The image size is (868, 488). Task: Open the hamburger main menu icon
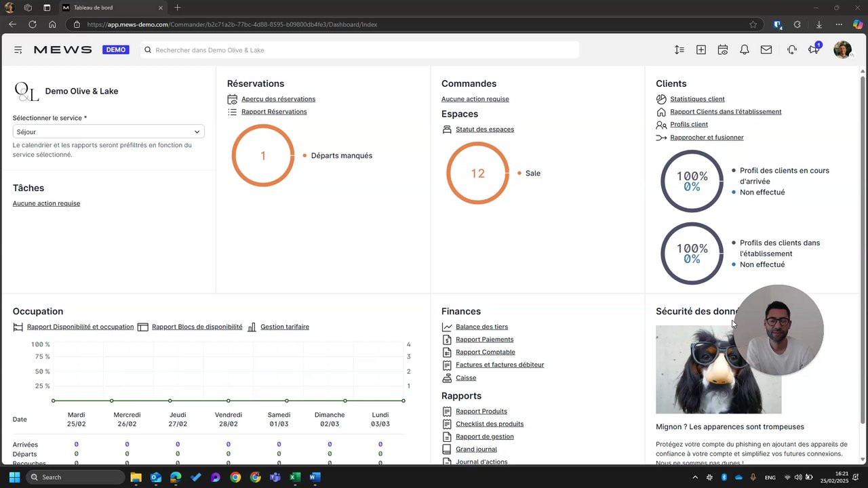click(x=18, y=50)
